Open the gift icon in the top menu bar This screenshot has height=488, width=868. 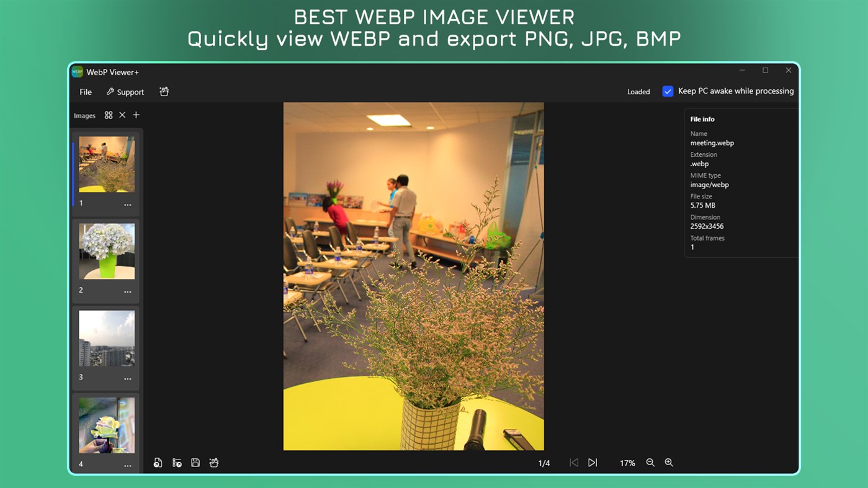[164, 91]
